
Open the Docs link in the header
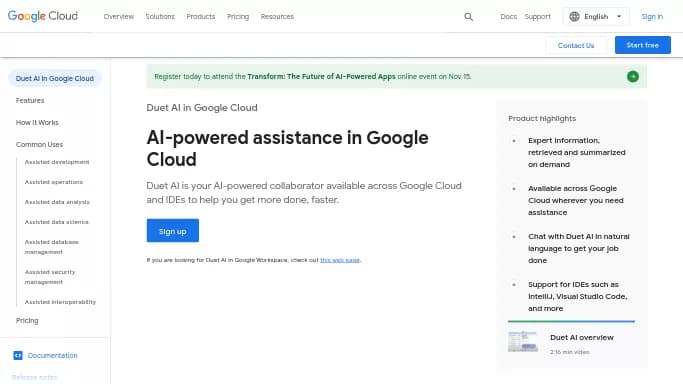point(508,17)
